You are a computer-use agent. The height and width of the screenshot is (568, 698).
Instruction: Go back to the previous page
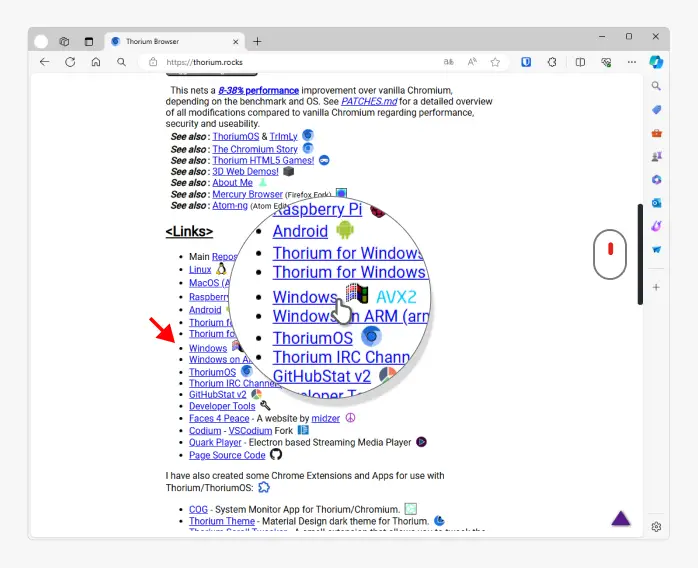pos(44,62)
